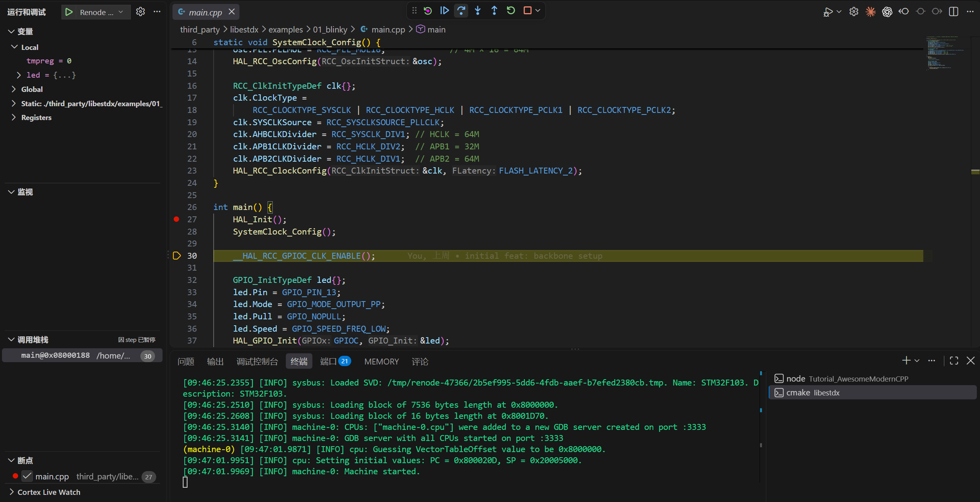This screenshot has width=980, height=502.
Task: Open run/debug file dropdown in editor title
Action: (839, 12)
